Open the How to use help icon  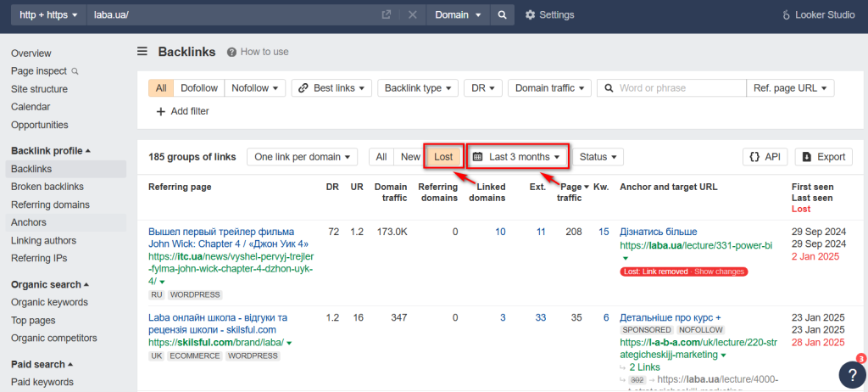(x=231, y=52)
